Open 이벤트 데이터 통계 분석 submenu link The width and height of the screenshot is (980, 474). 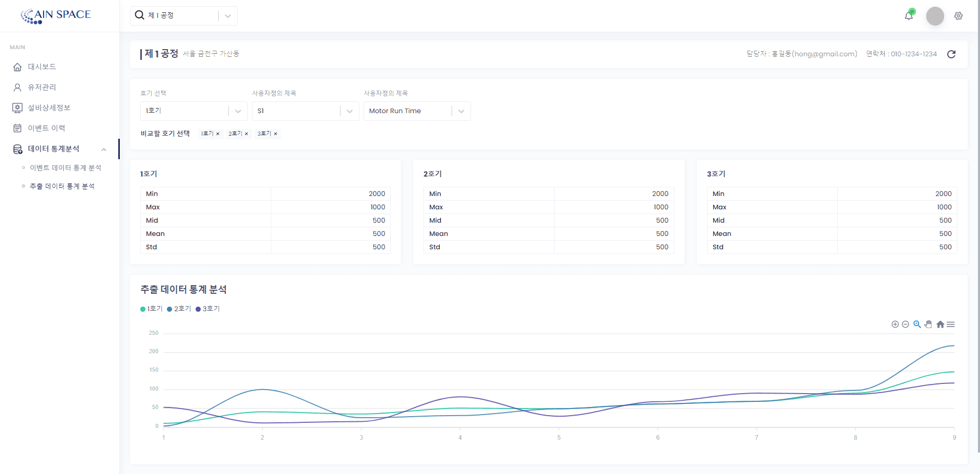(66, 167)
